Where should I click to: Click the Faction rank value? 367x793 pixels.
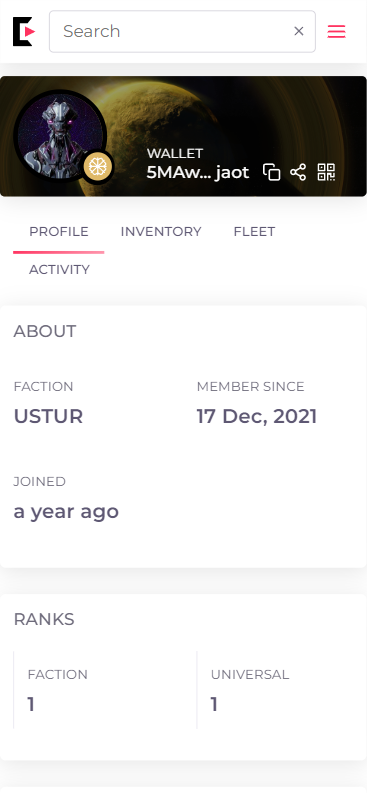(x=31, y=704)
